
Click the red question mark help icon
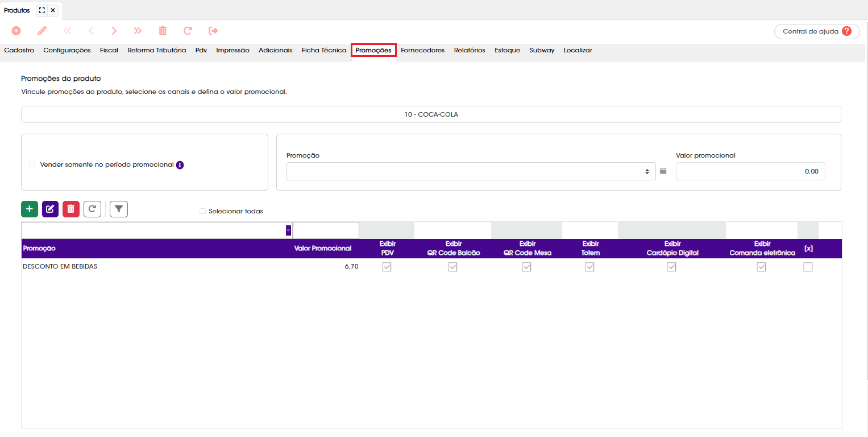847,31
